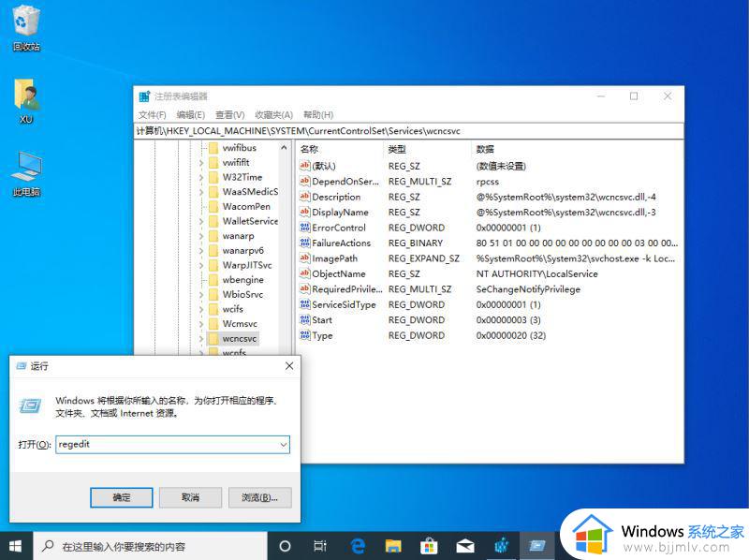Screen dimensions: 749x560
Task: Click the tree pane scroll up arrow
Action: (285, 148)
